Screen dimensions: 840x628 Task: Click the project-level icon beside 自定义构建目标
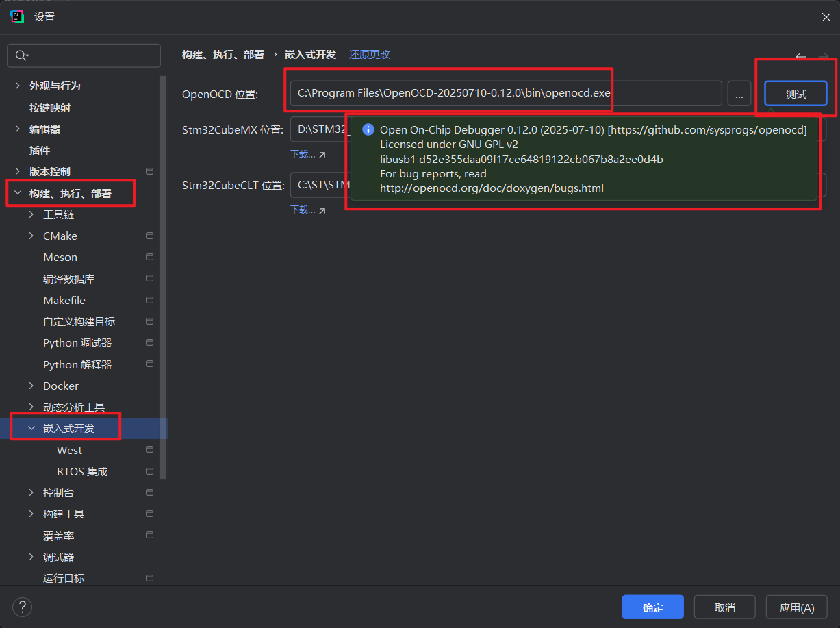tap(149, 321)
